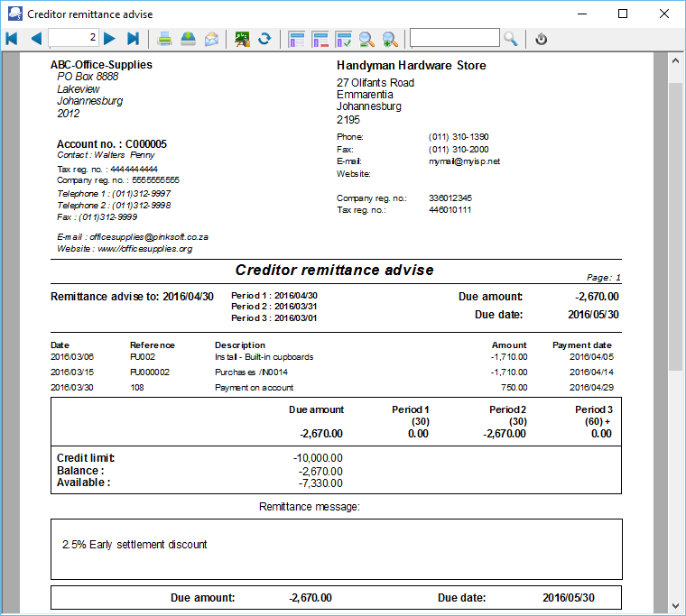Select the third page layout icon with checkmark
686x616 pixels.
pos(343,39)
